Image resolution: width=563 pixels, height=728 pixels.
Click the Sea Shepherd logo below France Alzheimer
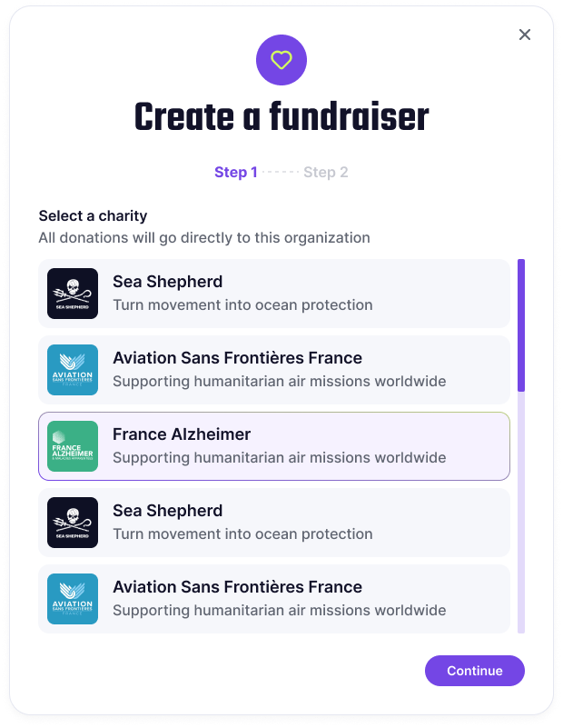click(73, 523)
